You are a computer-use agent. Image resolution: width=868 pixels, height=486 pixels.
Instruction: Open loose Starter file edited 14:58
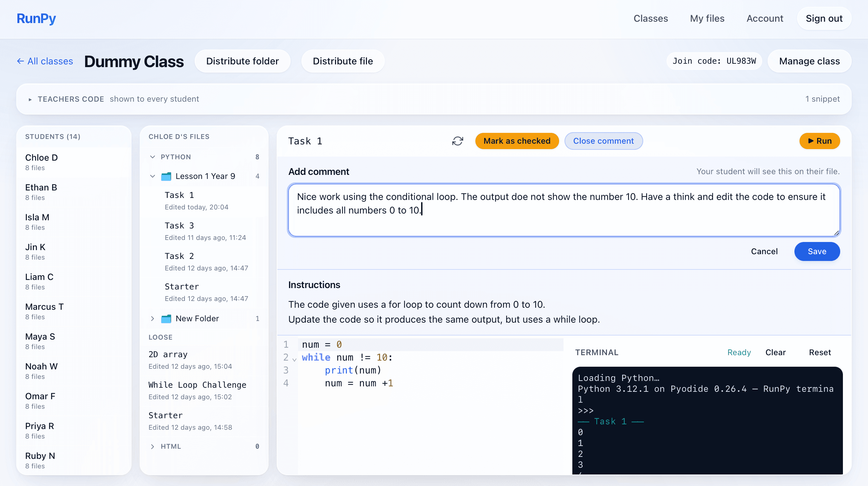tap(204, 421)
